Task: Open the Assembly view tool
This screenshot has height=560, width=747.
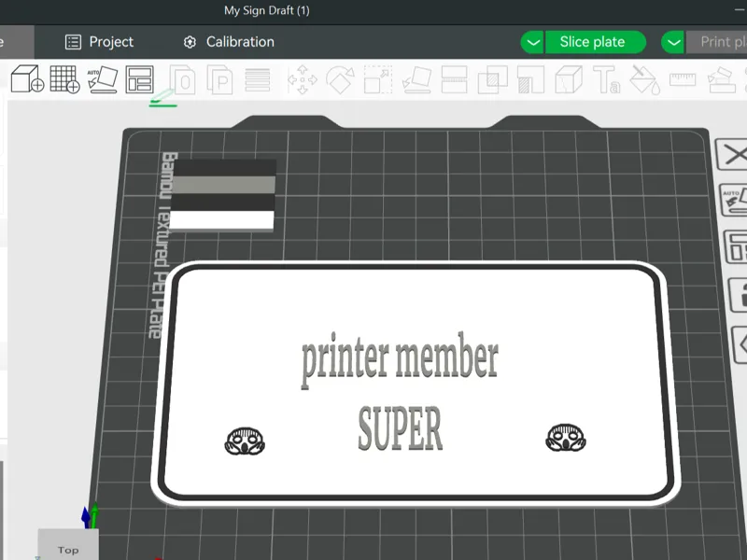Action: pyautogui.click(x=721, y=79)
